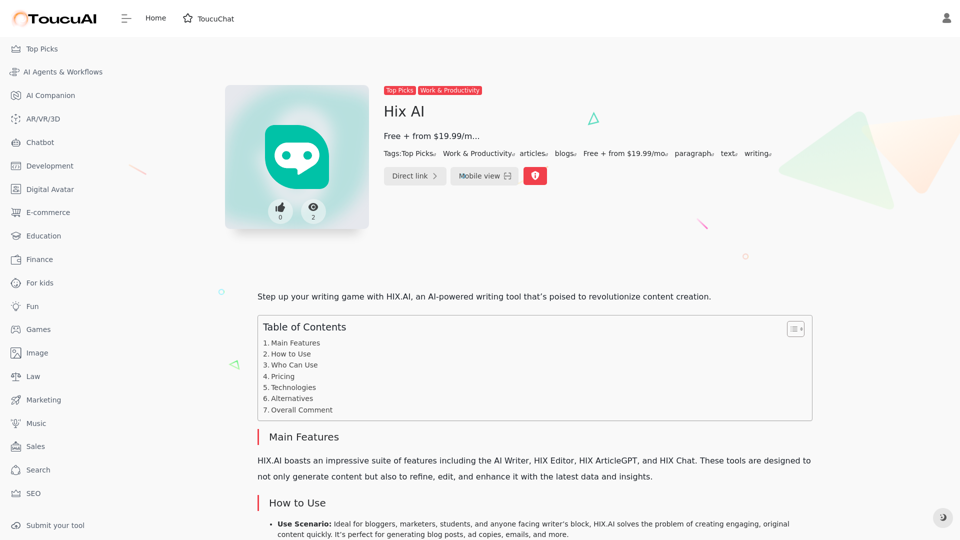Click the Top Picks sidebar icon

(x=16, y=49)
